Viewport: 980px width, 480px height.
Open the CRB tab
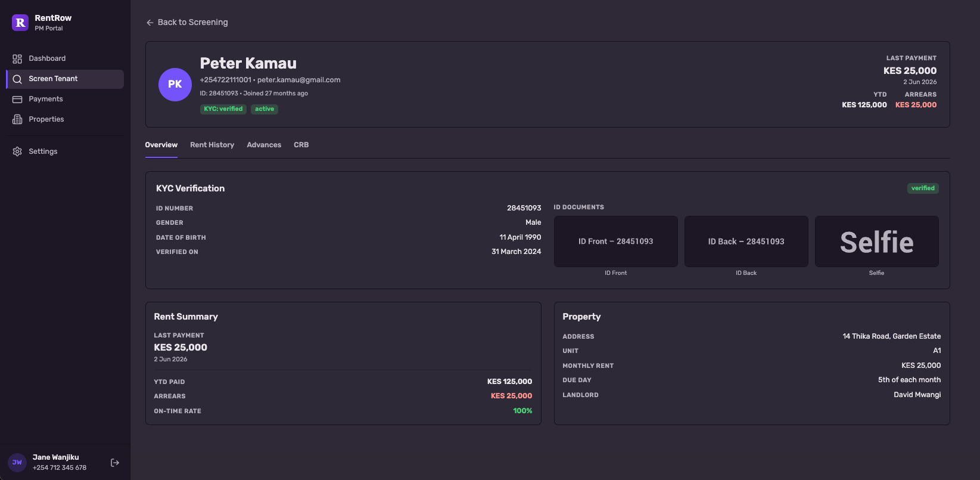tap(301, 145)
